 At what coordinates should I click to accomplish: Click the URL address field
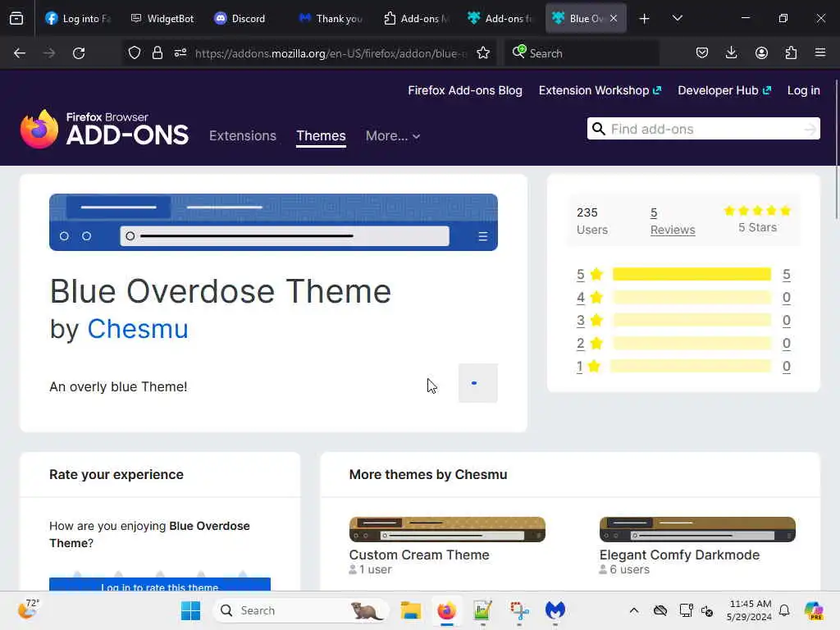(331, 53)
